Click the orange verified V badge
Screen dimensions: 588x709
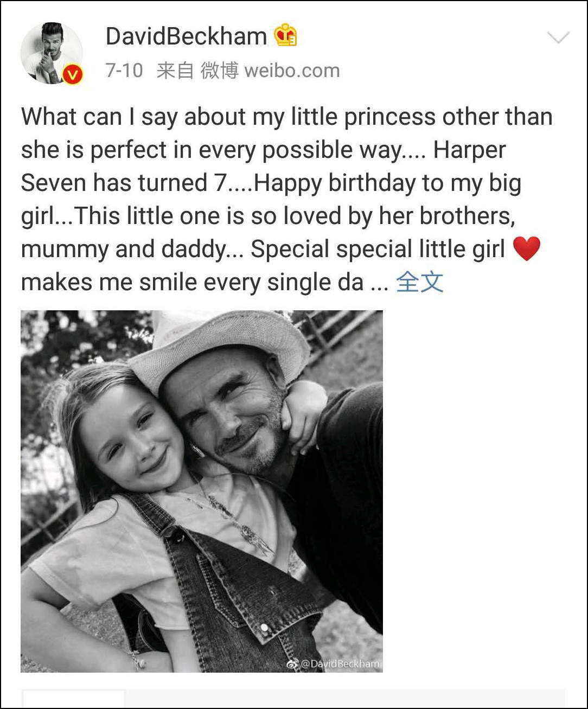(72, 74)
